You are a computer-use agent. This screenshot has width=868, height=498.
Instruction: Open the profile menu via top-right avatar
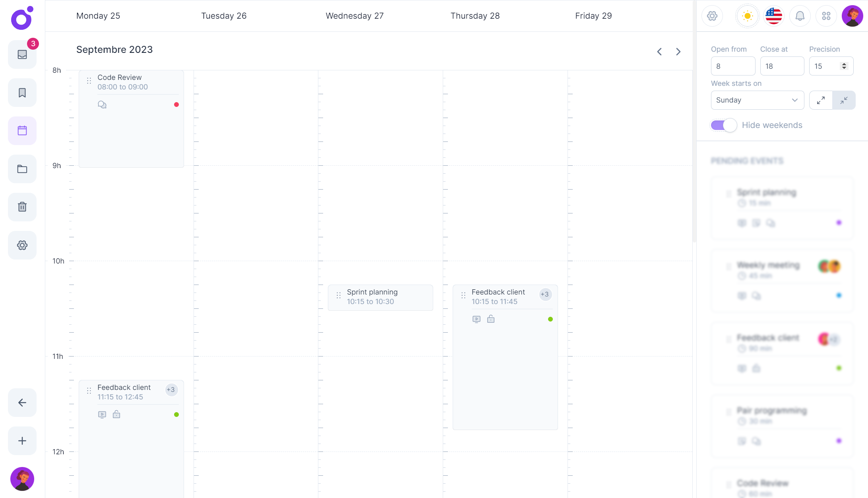pyautogui.click(x=852, y=16)
